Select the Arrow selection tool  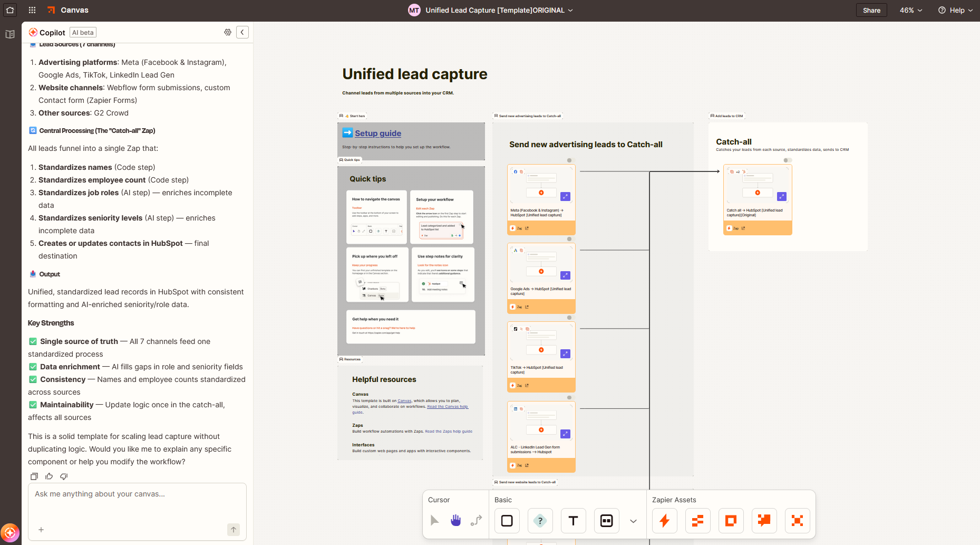434,520
